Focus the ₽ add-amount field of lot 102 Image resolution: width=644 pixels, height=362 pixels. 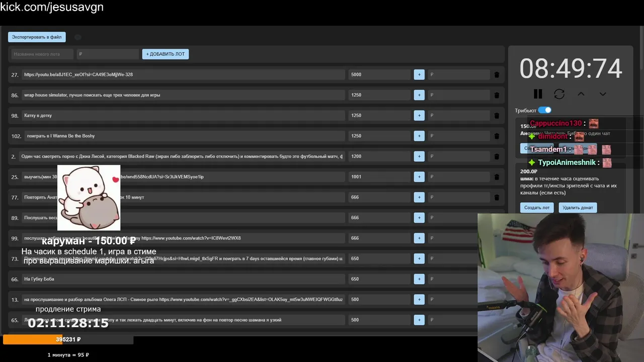click(459, 136)
